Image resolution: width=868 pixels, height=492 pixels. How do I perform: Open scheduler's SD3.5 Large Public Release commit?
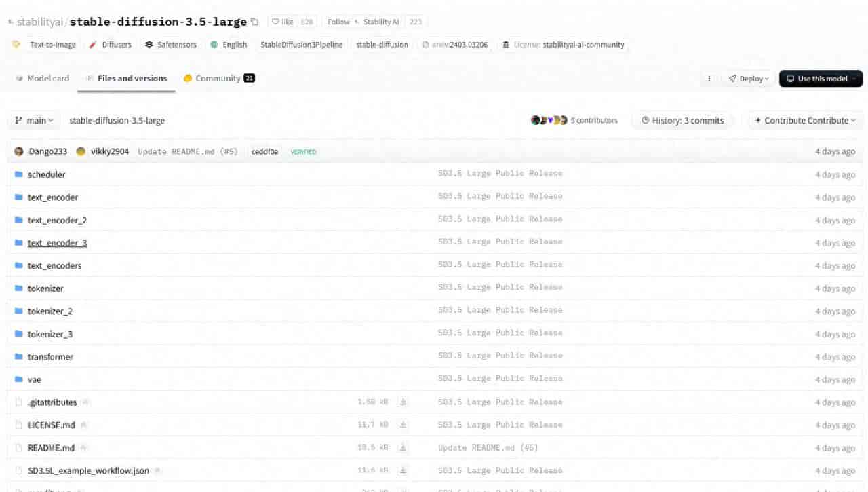(x=500, y=174)
